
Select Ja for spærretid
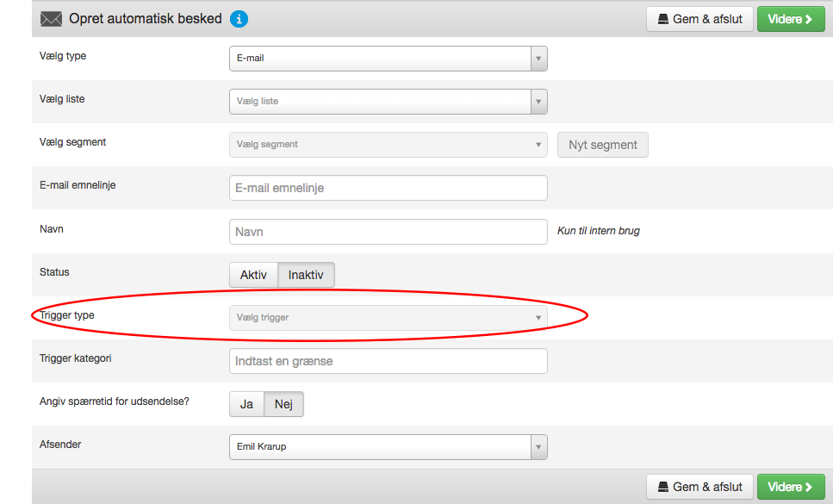pyautogui.click(x=246, y=404)
